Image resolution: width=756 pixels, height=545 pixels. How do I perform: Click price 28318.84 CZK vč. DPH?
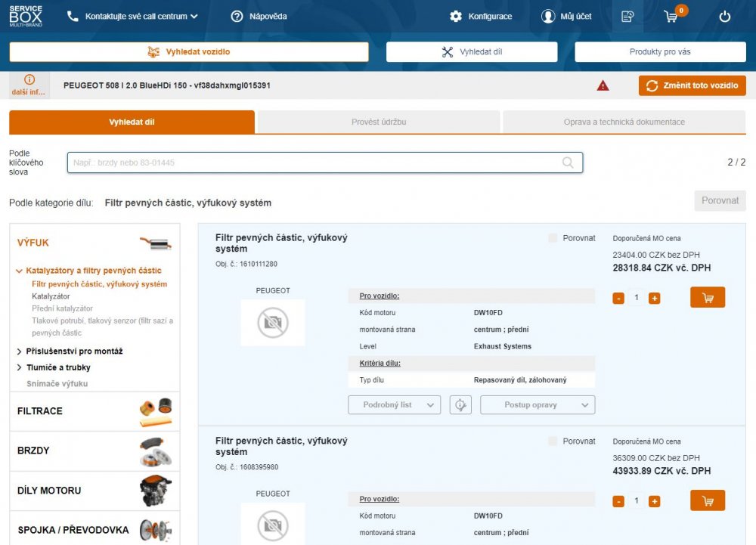[661, 268]
